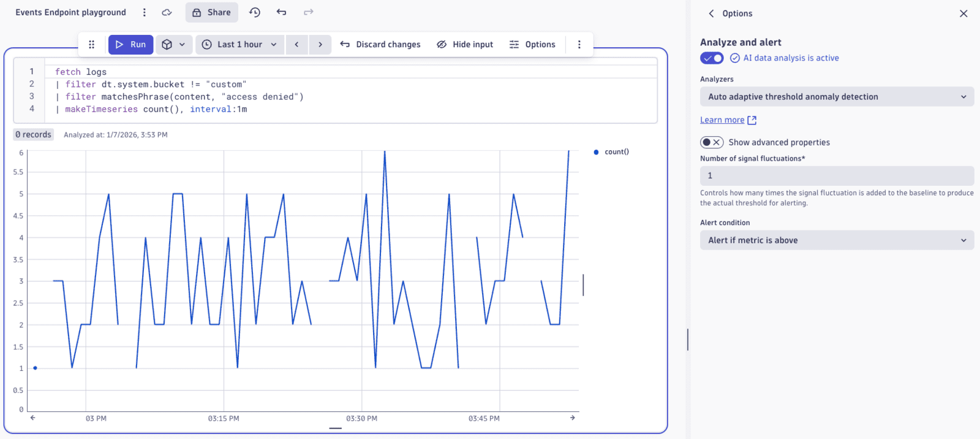980x439 pixels.
Task: Click the Number of signal fluctuations field
Action: pos(837,176)
